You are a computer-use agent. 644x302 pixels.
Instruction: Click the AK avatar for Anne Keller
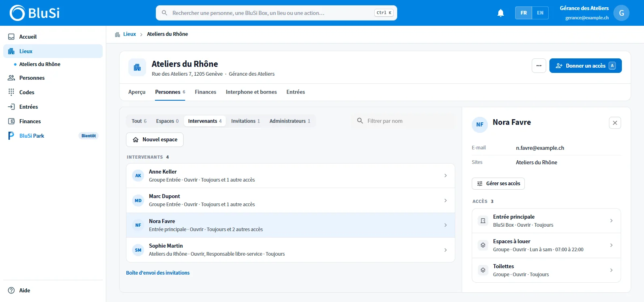[x=138, y=176]
